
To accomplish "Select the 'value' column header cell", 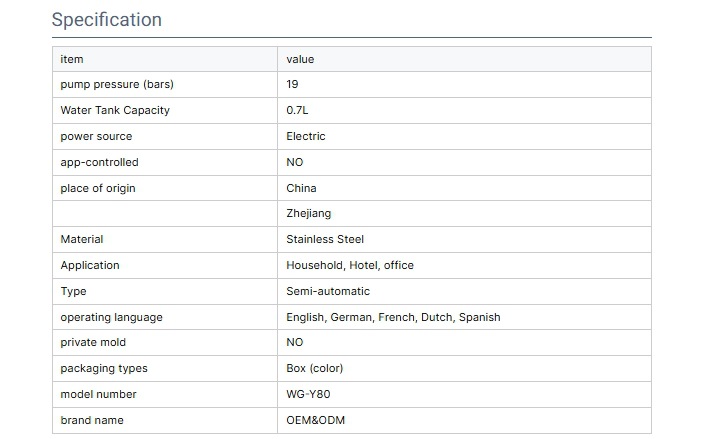I will [x=300, y=59].
